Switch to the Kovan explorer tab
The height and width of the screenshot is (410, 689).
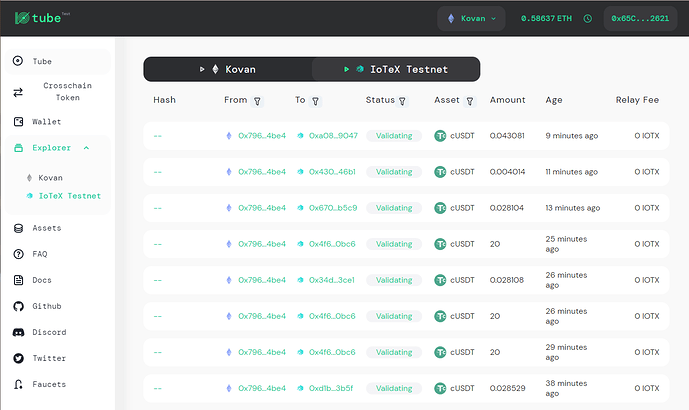click(228, 69)
